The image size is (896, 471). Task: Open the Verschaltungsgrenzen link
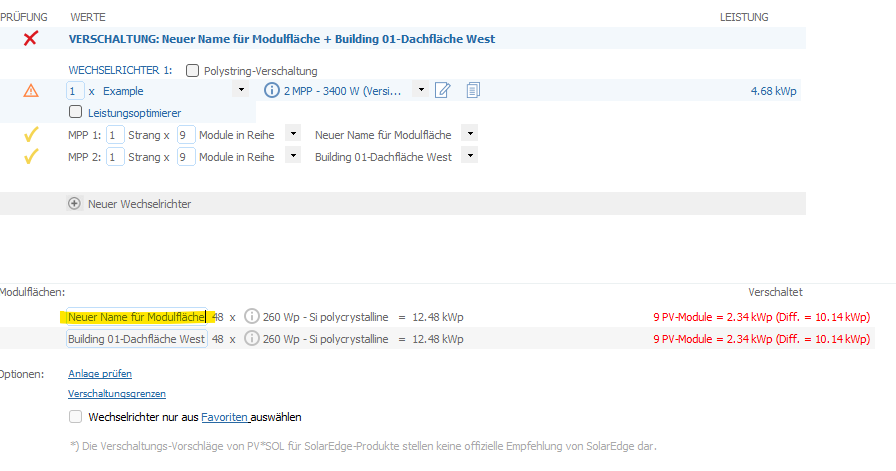tap(117, 393)
